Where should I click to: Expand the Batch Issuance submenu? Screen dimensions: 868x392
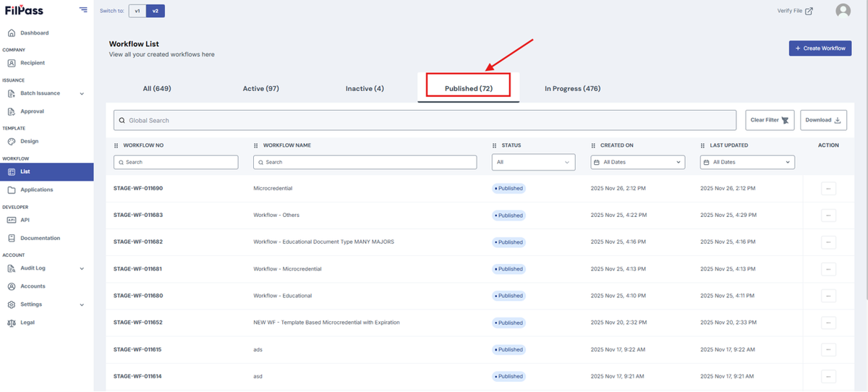tap(82, 93)
